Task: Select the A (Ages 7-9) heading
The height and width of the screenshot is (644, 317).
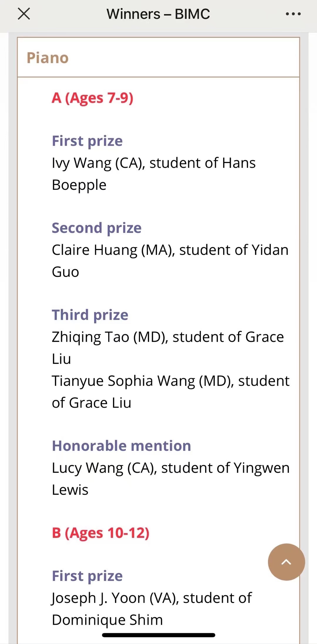Action: [x=92, y=98]
